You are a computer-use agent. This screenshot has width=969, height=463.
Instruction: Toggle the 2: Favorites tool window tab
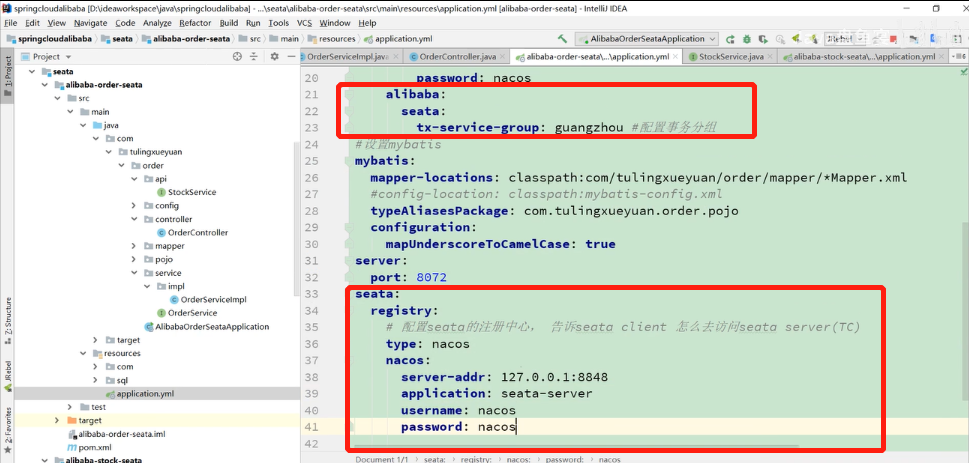click(7, 431)
